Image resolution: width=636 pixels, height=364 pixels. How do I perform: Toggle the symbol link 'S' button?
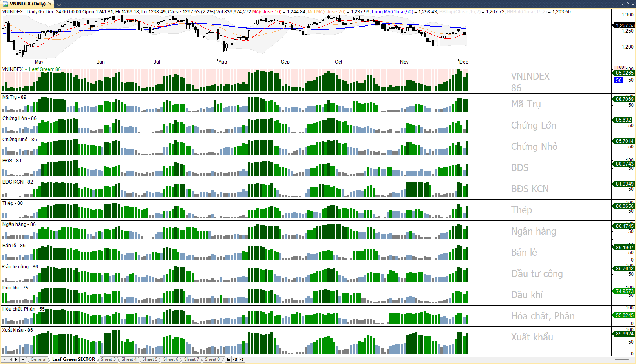point(235,359)
